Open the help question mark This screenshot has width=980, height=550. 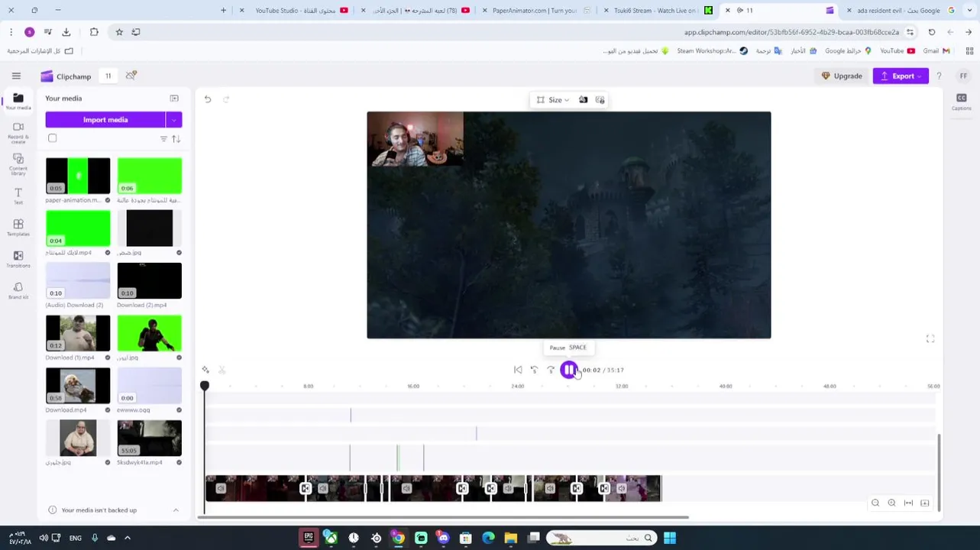pos(939,76)
